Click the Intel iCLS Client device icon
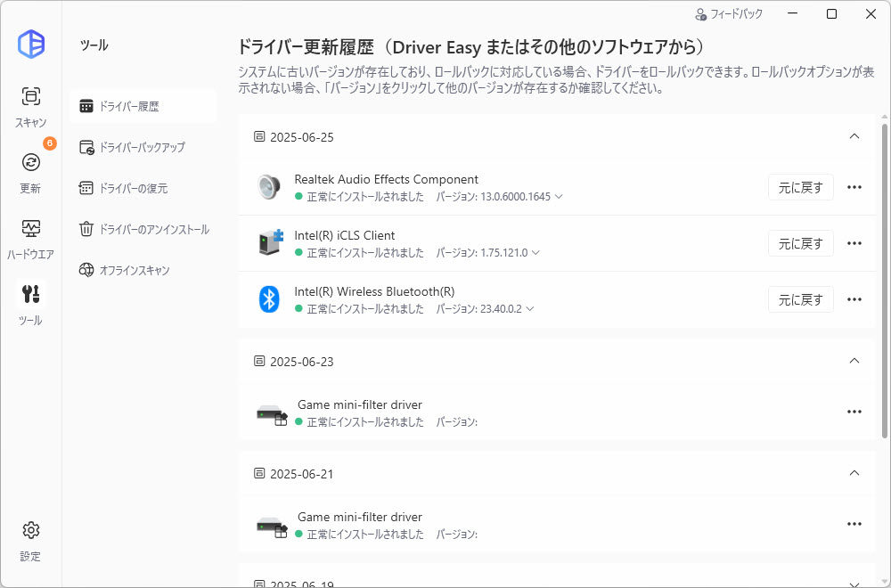 coord(271,242)
